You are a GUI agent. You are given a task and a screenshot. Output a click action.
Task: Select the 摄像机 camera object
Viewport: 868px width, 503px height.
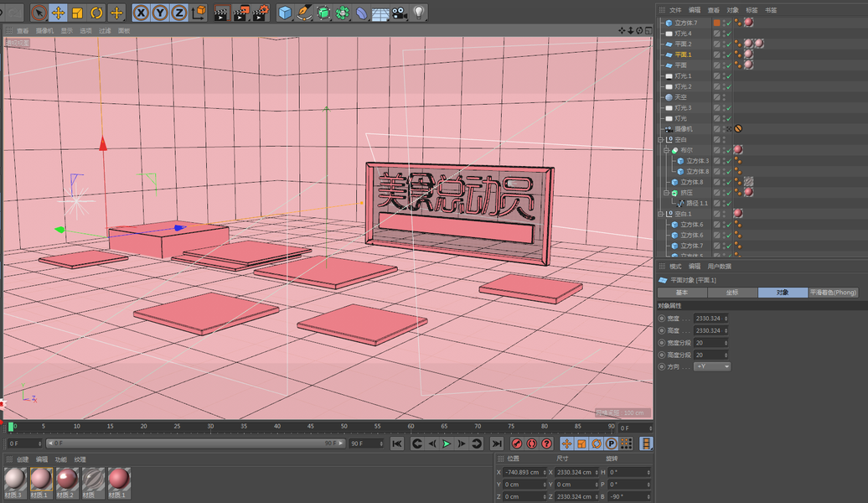[x=684, y=128]
